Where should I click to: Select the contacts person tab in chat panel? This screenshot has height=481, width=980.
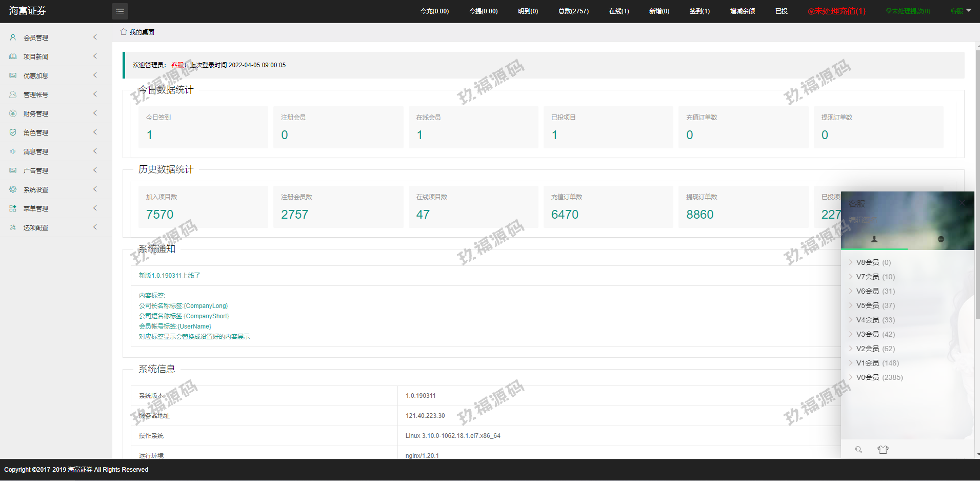coord(874,239)
